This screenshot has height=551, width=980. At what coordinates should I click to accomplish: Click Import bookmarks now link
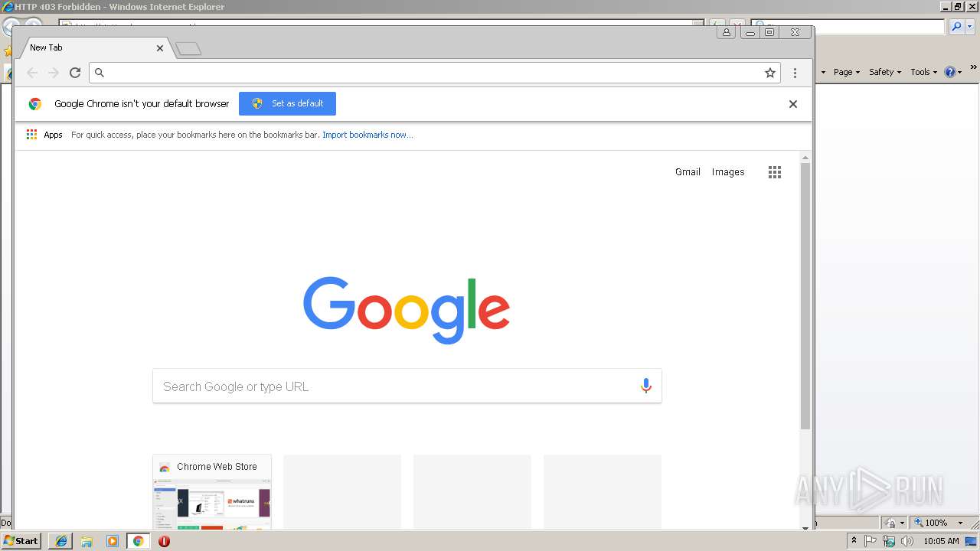pos(367,135)
